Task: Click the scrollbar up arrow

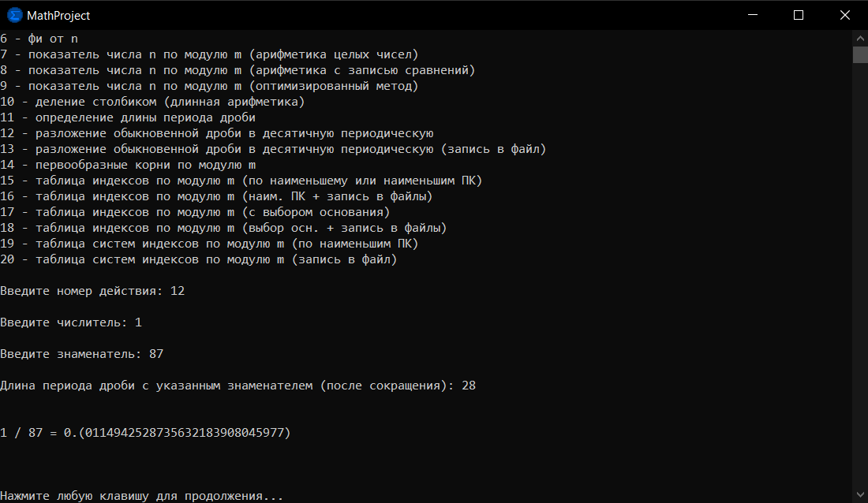Action: tap(860, 37)
